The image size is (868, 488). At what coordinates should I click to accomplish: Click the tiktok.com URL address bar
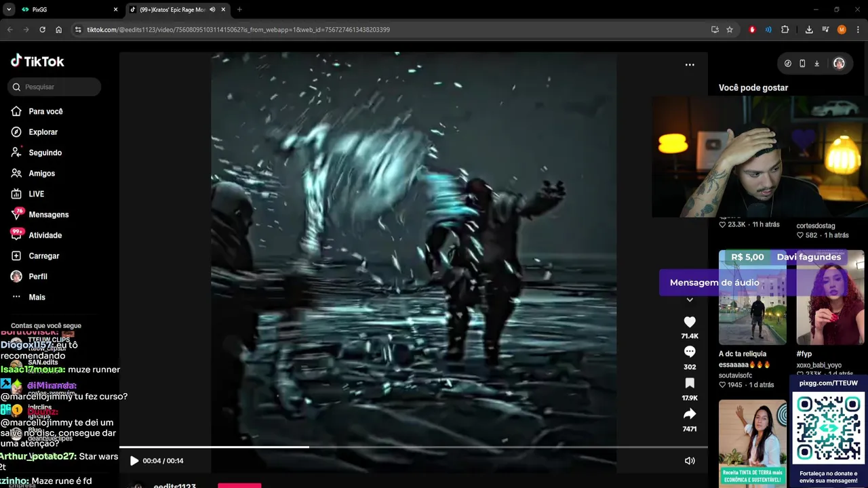[x=238, y=30]
